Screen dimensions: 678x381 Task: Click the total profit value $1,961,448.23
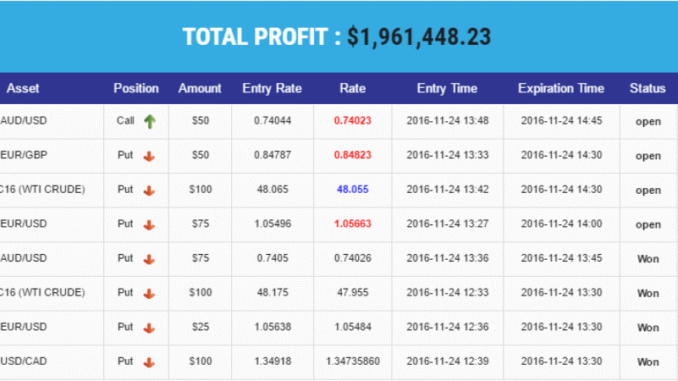[x=419, y=37]
